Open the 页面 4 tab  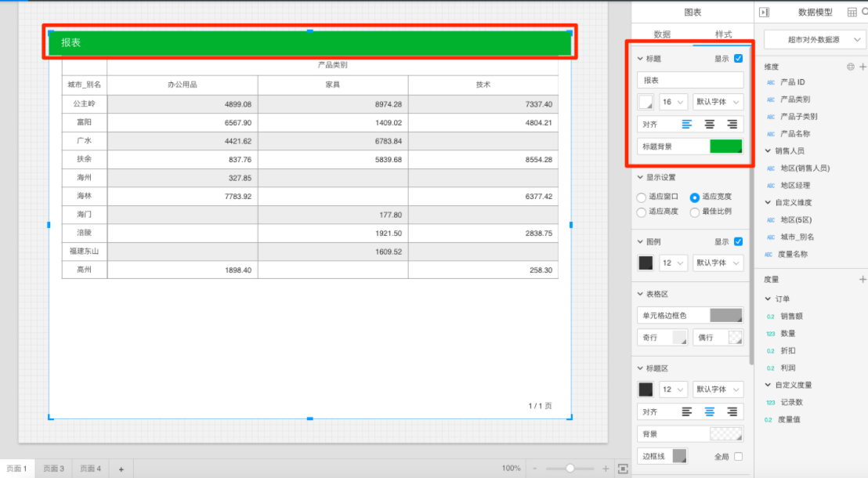90,469
